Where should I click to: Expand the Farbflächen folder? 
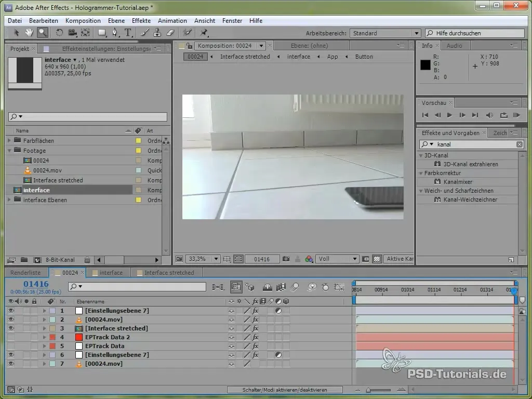click(x=9, y=141)
